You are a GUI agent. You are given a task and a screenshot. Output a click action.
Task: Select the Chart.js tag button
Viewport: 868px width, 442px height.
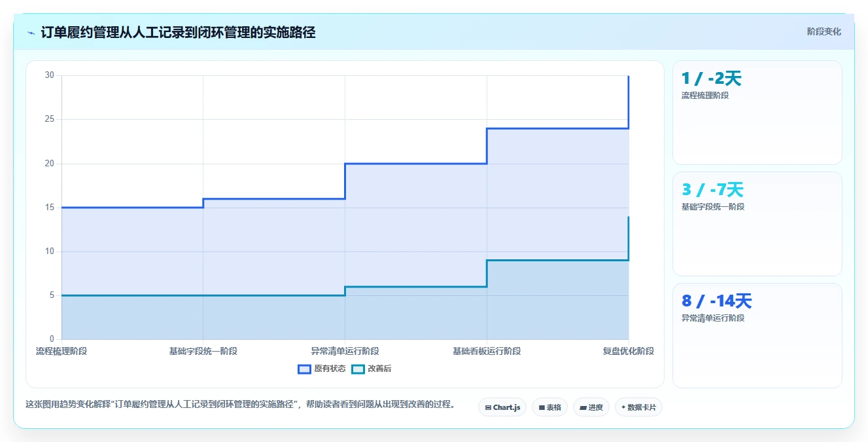coord(502,407)
